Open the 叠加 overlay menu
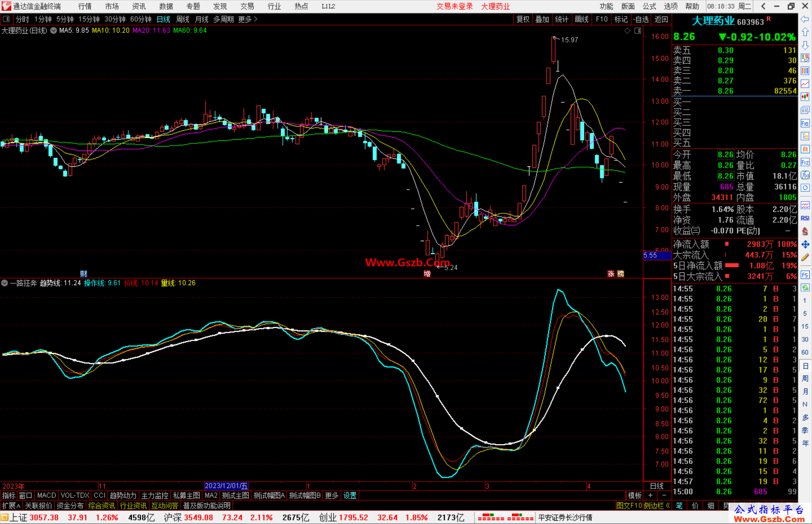The height and width of the screenshot is (524, 812). (x=542, y=19)
